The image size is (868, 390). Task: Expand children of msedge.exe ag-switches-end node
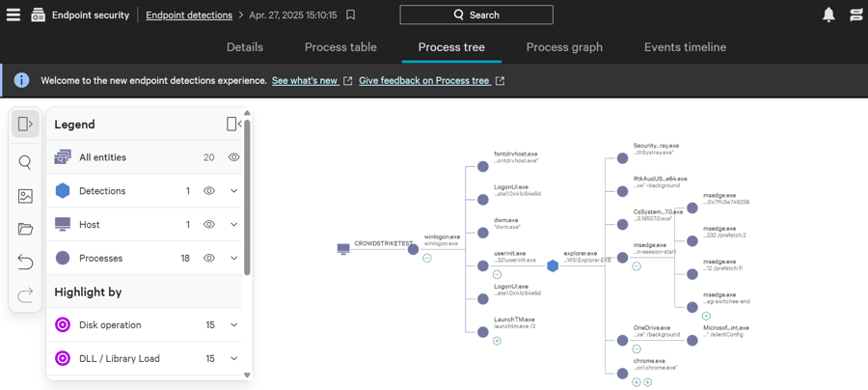tap(706, 316)
